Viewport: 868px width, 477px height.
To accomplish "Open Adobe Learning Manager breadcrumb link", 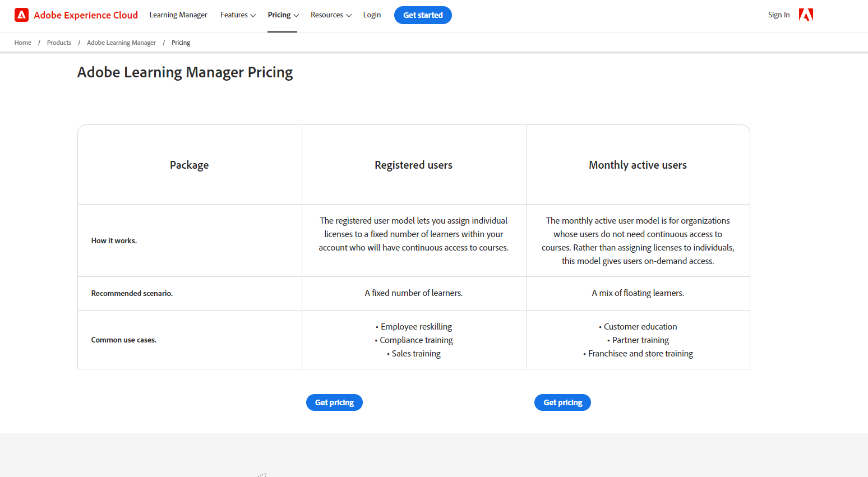I will (x=121, y=43).
